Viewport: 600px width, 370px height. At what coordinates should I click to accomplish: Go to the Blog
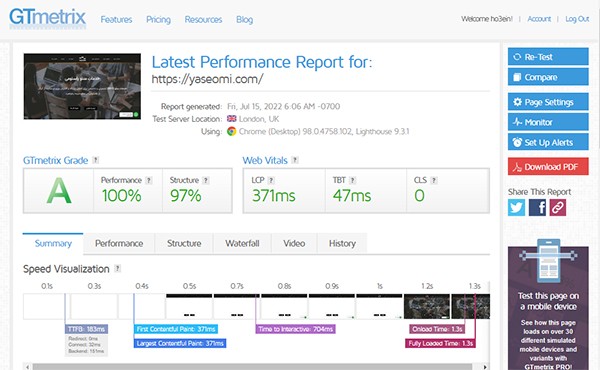click(245, 20)
